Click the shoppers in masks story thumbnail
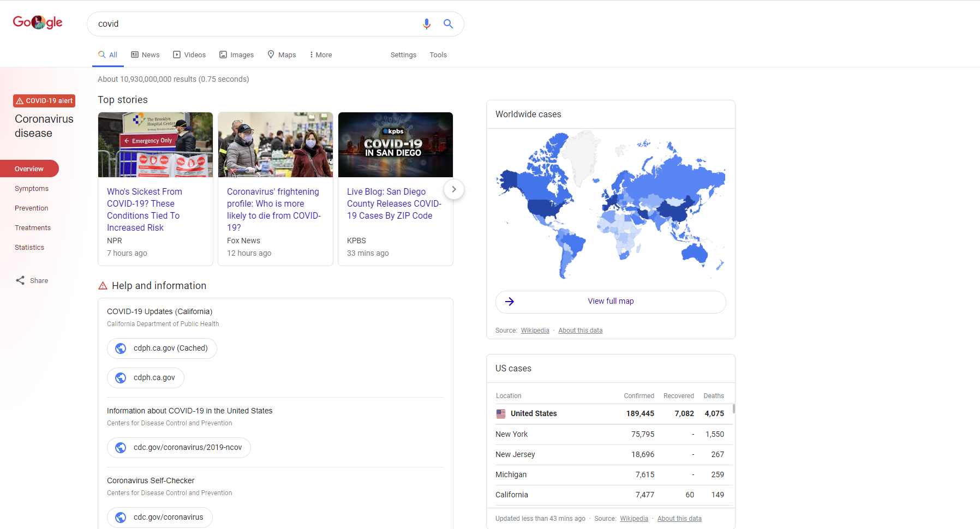Image resolution: width=980 pixels, height=529 pixels. (276, 145)
